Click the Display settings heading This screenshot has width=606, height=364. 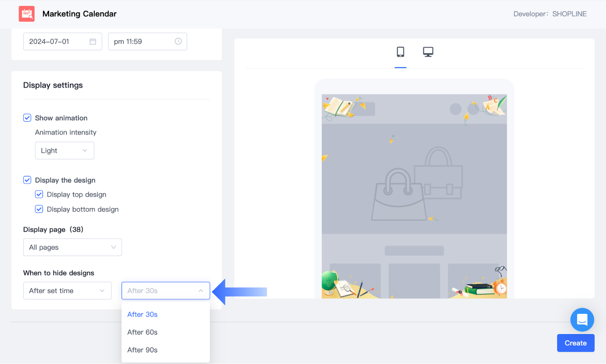[53, 85]
